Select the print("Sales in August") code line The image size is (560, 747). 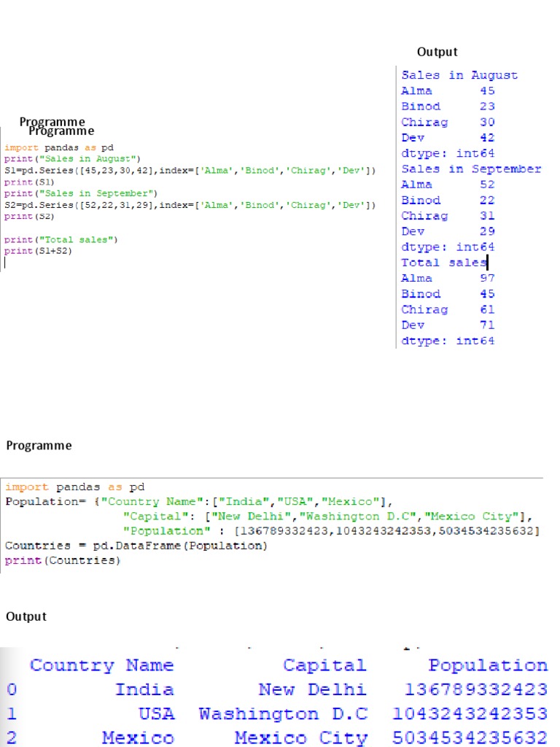72,158
